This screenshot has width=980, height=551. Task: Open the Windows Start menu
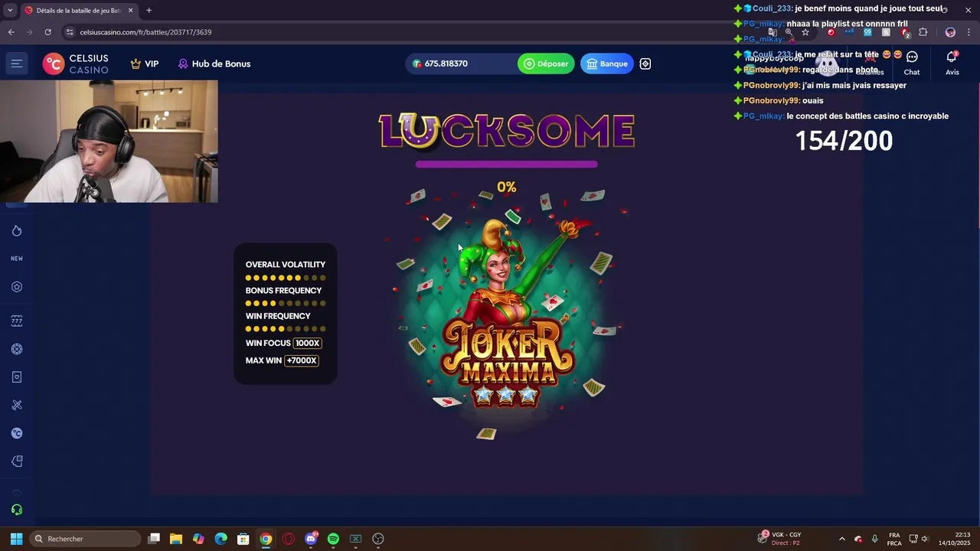pyautogui.click(x=16, y=539)
